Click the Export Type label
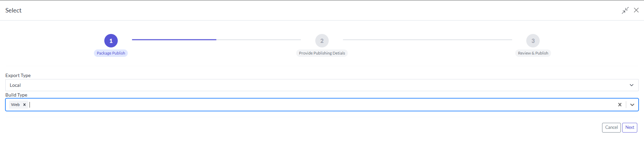 [x=18, y=75]
